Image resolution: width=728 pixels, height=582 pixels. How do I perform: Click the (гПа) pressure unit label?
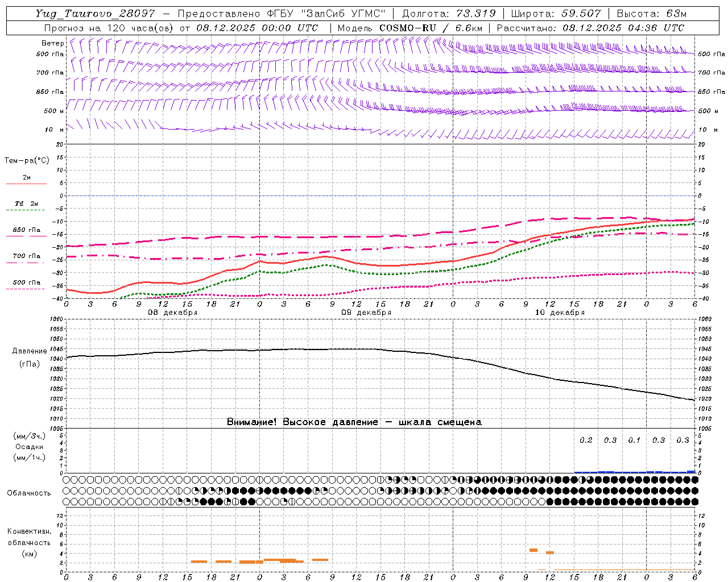[x=29, y=364]
